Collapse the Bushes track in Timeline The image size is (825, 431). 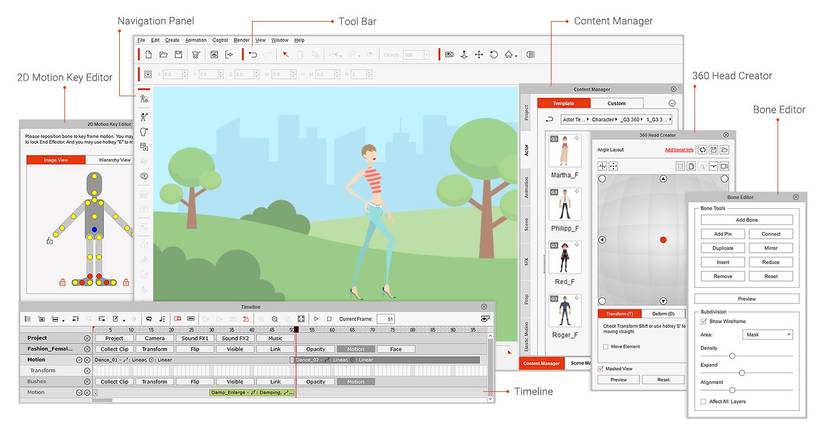(87, 381)
